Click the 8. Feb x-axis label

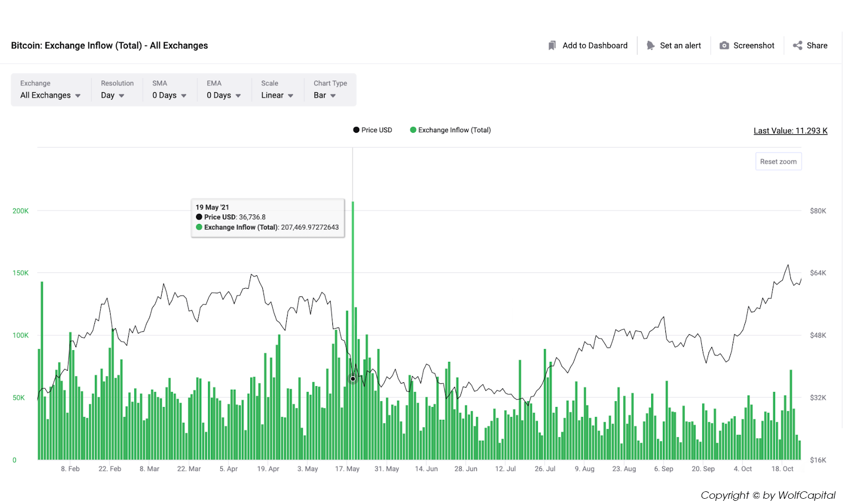[70, 469]
